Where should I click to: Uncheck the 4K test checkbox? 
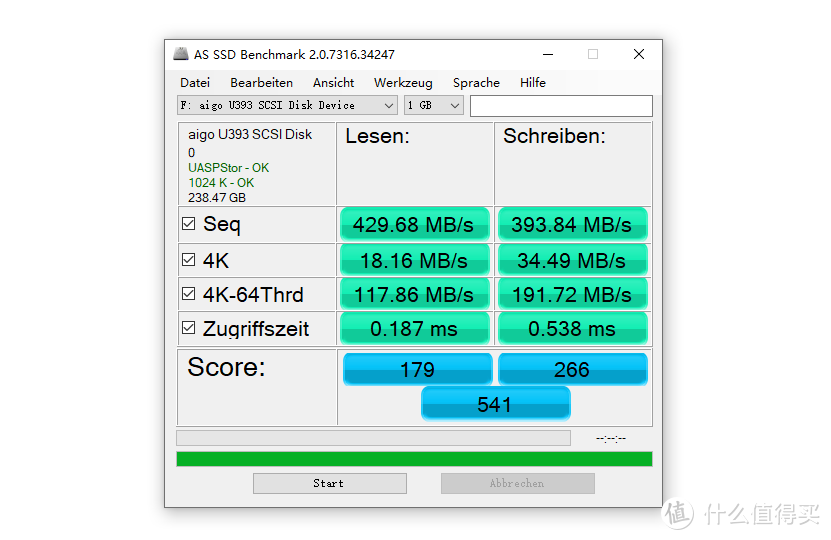coord(189,260)
